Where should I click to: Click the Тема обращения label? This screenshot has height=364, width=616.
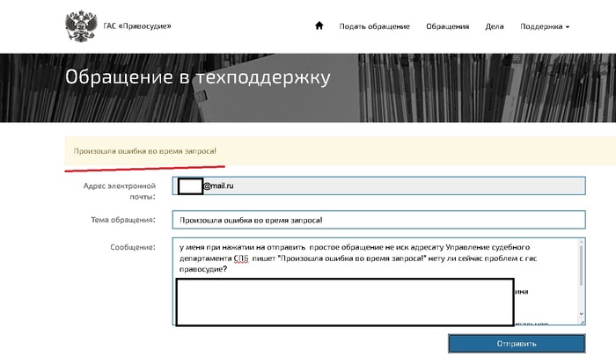click(x=122, y=219)
